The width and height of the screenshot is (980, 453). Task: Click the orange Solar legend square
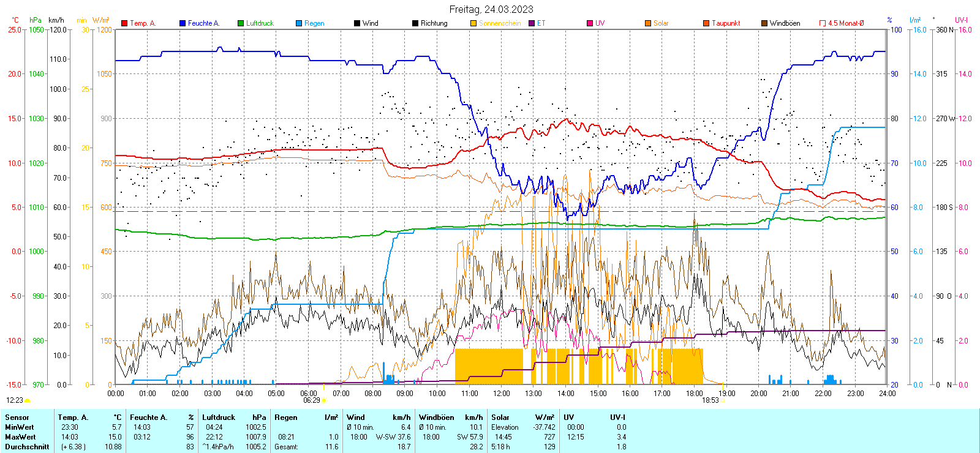(648, 23)
